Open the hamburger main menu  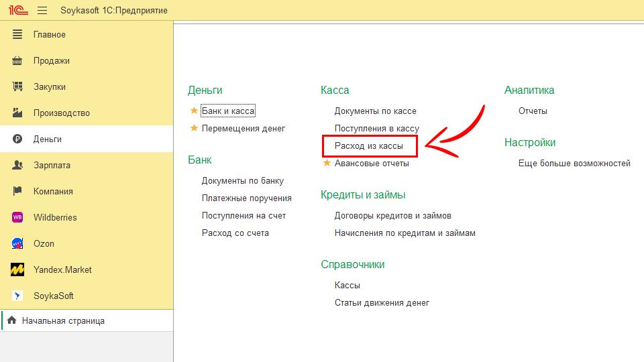(x=42, y=11)
